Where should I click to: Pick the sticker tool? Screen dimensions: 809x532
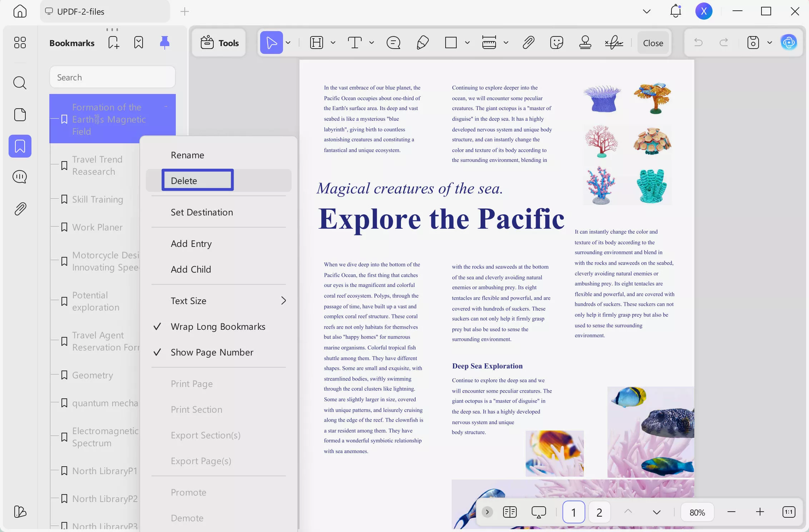556,43
